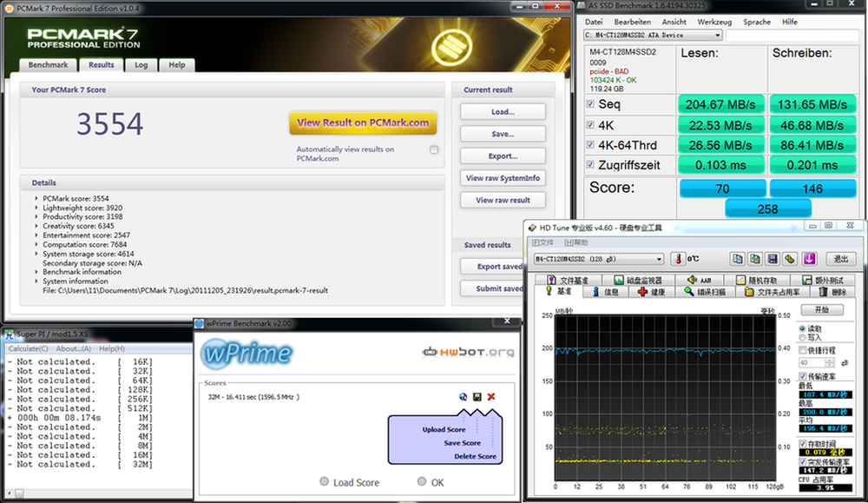The width and height of the screenshot is (868, 503).
Task: Delete wPrime score with red X icon
Action: 491,397
